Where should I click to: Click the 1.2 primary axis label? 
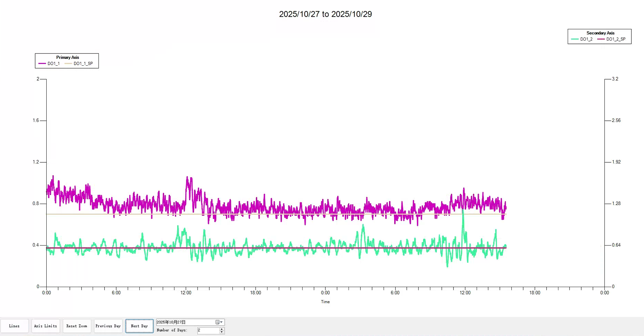[x=36, y=162]
